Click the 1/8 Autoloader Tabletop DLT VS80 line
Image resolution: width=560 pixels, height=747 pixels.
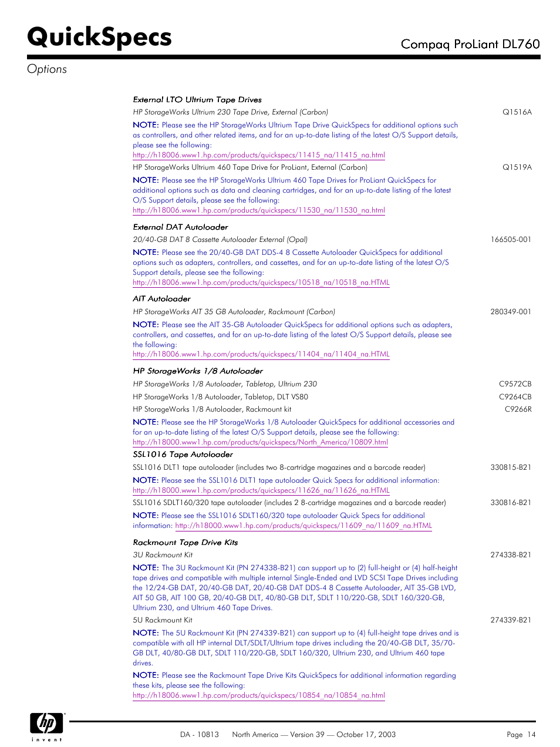tap(221, 397)
